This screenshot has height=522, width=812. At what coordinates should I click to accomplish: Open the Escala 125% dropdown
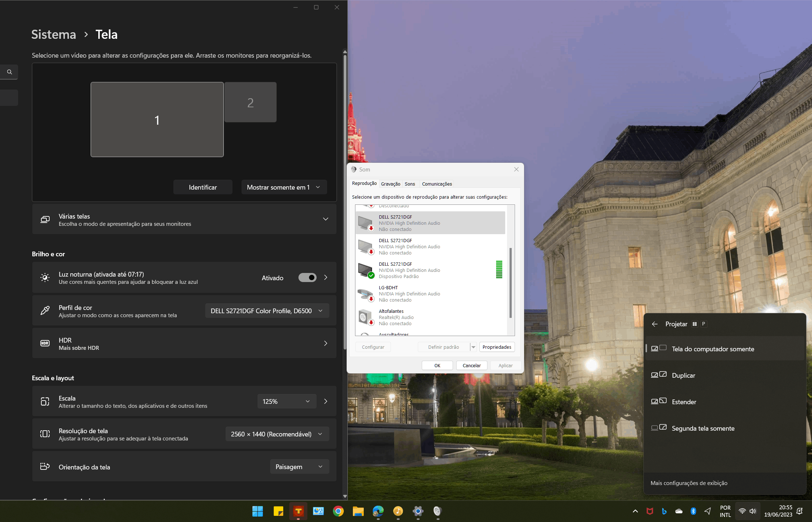287,401
